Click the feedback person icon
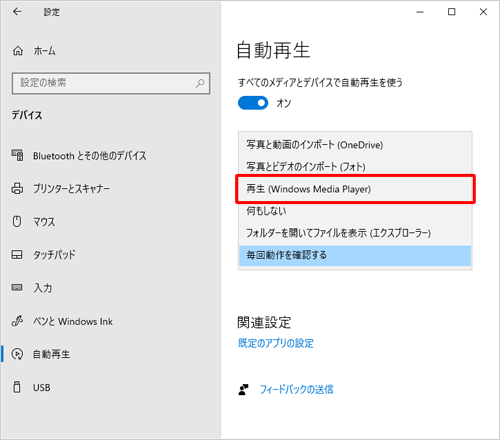Viewport: 500px width, 440px height. [244, 389]
